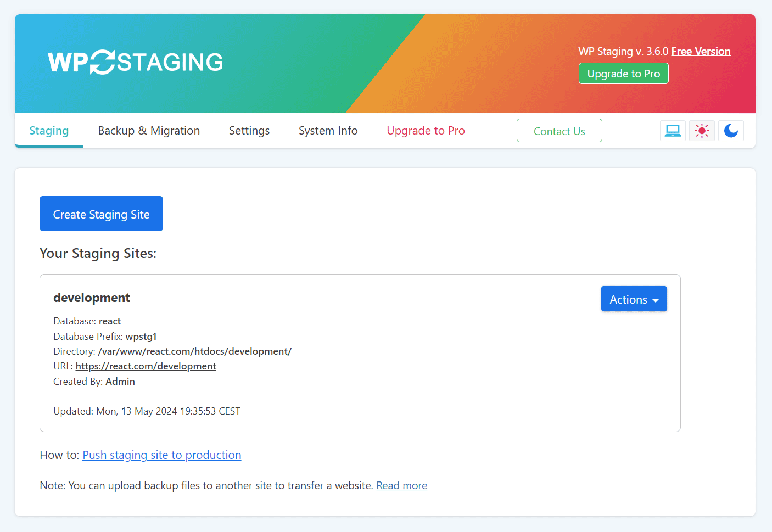Select the red Upgrade to Pro tab
This screenshot has height=532, width=772.
tap(426, 131)
